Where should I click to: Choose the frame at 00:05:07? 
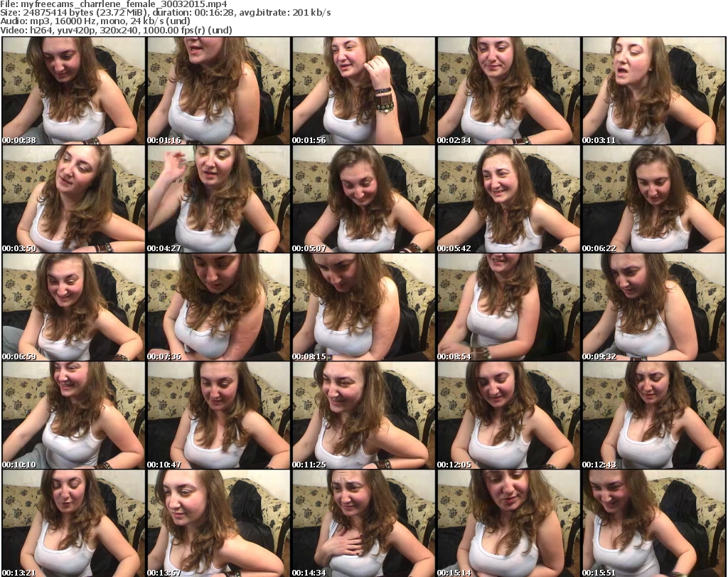[363, 198]
